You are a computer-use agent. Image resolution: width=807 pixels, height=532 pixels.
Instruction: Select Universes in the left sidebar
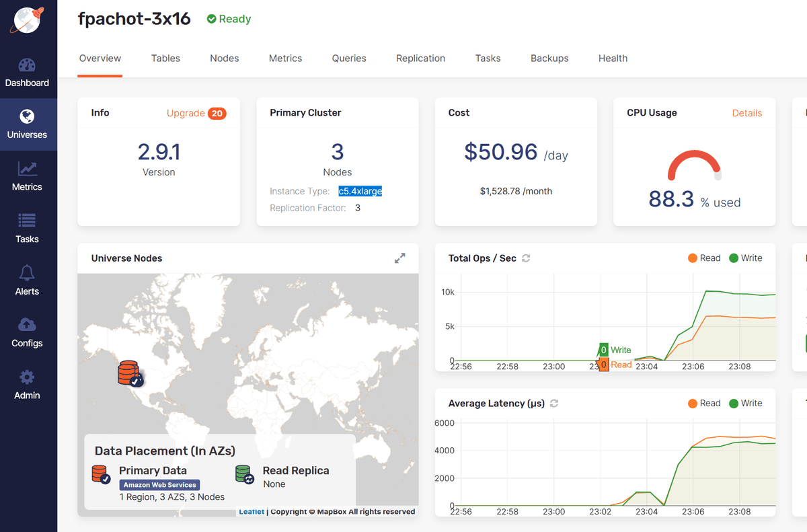tap(27, 124)
